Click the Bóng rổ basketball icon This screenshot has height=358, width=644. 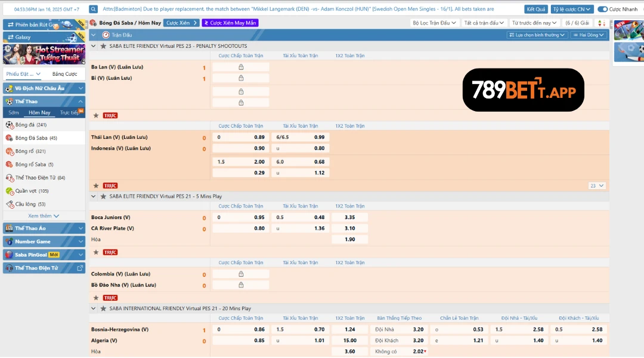10,152
